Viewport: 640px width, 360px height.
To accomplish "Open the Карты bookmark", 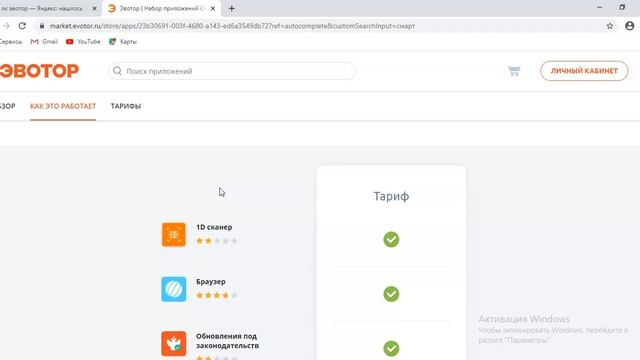I will 123,42.
